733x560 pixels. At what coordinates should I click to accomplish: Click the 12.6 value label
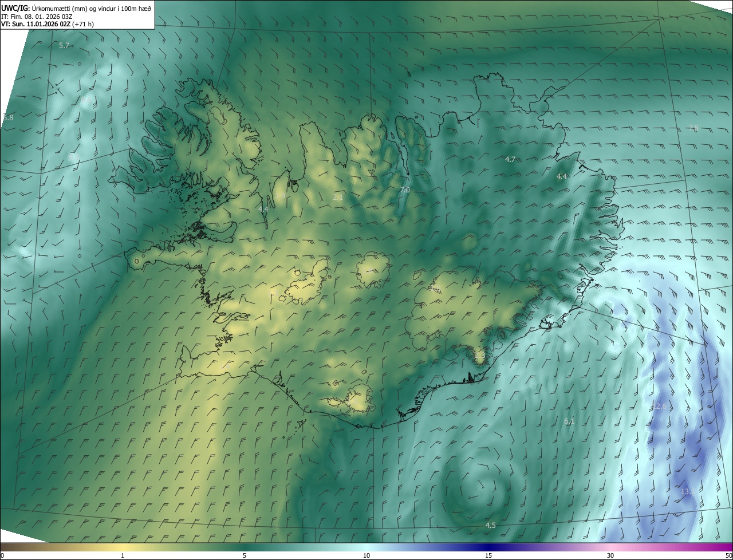[659, 407]
